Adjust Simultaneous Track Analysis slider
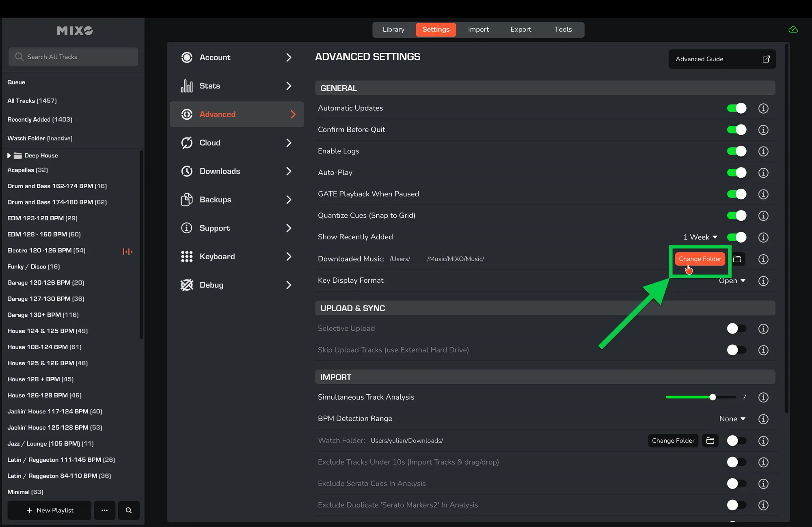 pos(713,397)
